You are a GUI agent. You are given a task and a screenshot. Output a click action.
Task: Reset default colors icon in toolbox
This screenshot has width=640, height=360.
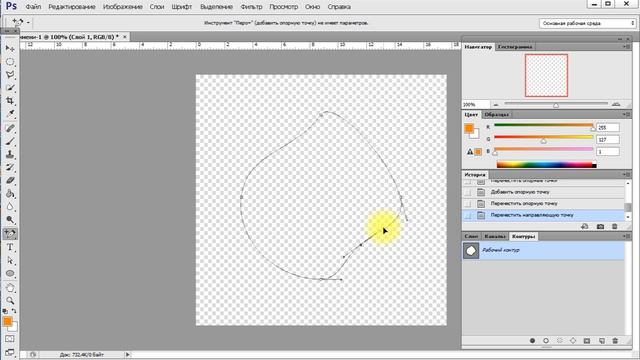pyautogui.click(x=5, y=311)
